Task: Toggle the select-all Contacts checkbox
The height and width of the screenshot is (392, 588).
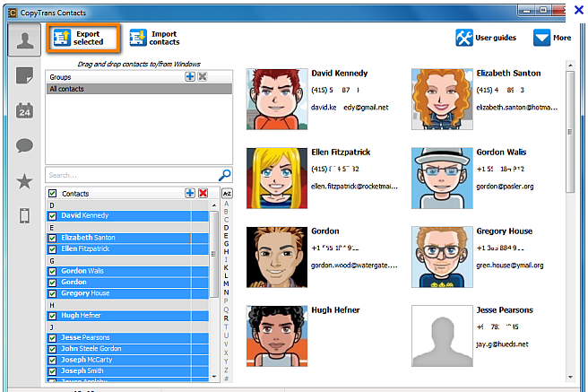Action: (53, 194)
